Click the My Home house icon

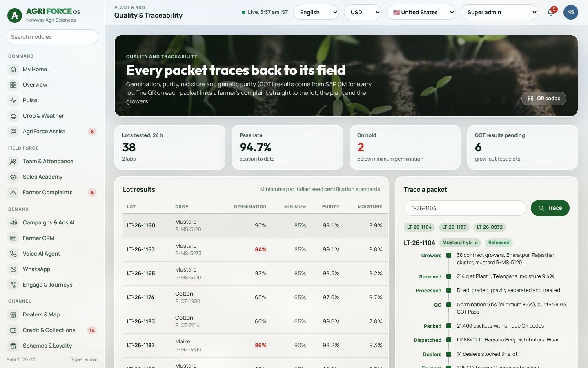[x=13, y=70]
